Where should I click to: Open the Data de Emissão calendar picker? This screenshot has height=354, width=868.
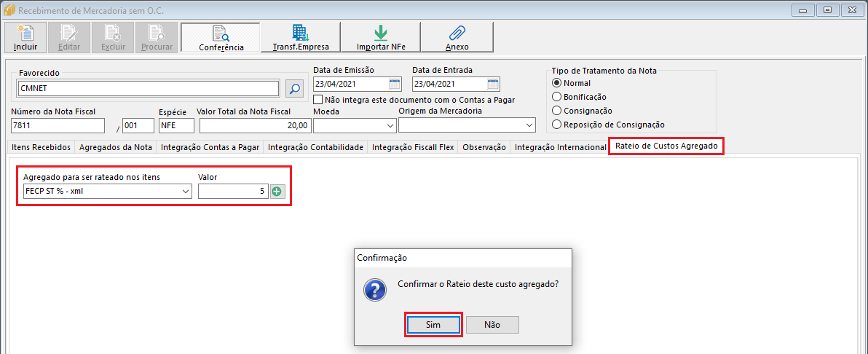pos(394,84)
